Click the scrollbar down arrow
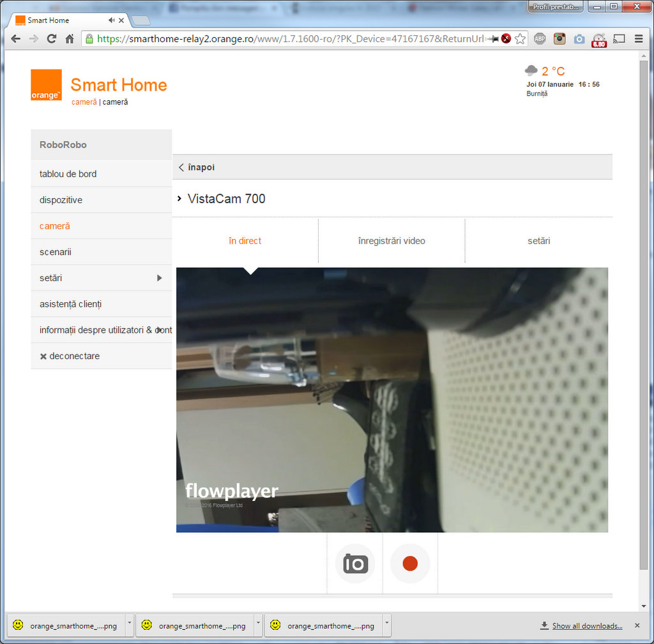Viewport: 654px width, 644px height. pyautogui.click(x=644, y=606)
